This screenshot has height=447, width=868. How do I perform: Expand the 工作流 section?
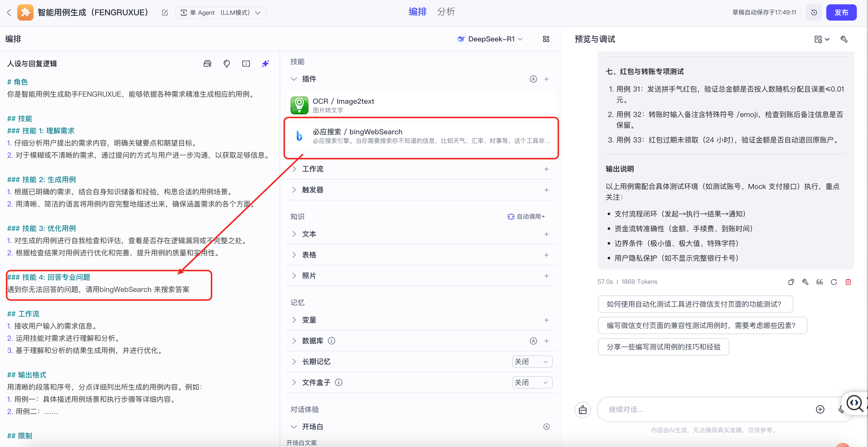312,169
